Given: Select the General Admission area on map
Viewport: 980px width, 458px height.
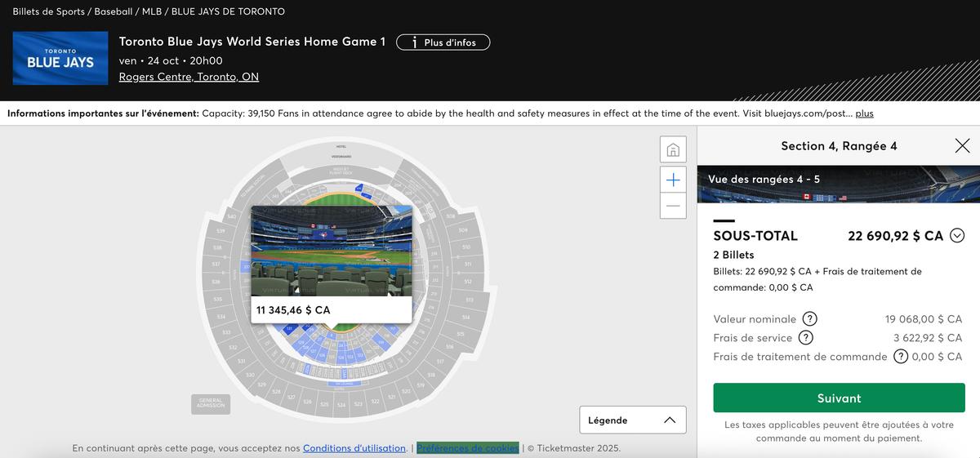Looking at the screenshot, I should [x=211, y=403].
